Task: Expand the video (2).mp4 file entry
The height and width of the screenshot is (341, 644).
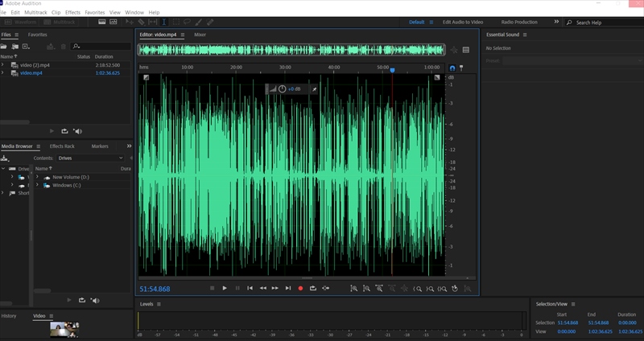Action: (x=3, y=64)
